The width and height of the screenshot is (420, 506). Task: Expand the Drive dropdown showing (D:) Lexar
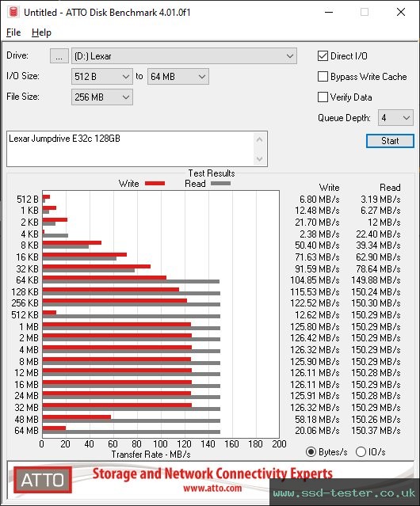click(184, 56)
